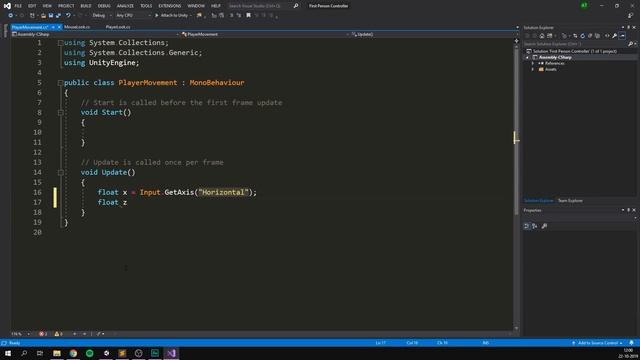The height and width of the screenshot is (360, 640).
Task: Click the Save All icon in toolbar
Action: coord(58,16)
